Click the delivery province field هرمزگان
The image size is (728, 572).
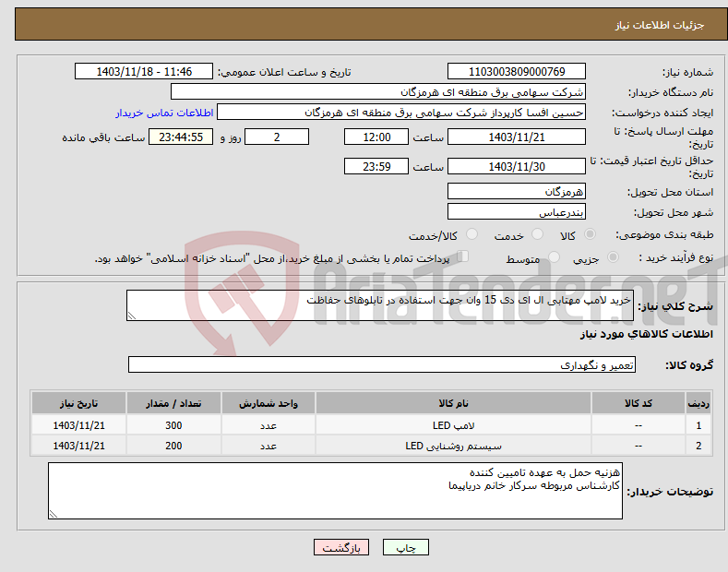pos(517,191)
